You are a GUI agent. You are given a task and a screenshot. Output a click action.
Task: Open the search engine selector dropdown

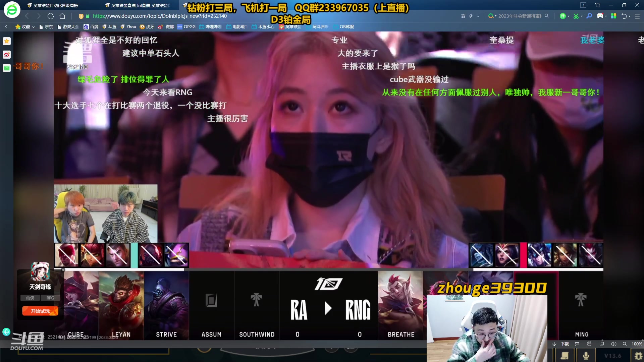click(492, 16)
